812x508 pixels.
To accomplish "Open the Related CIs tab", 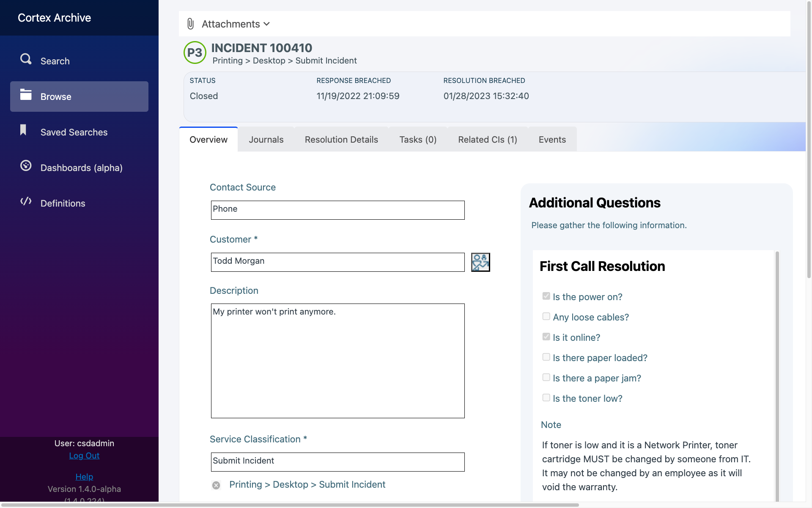I will tap(487, 139).
